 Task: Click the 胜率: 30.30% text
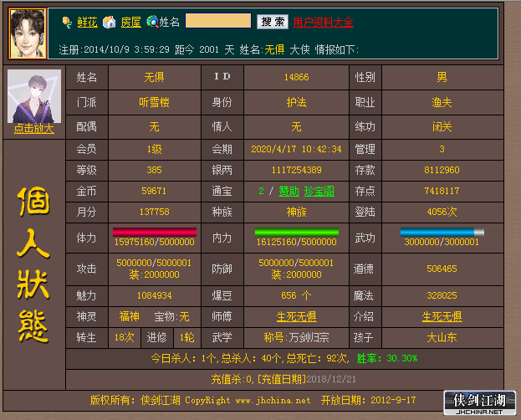[387, 358]
